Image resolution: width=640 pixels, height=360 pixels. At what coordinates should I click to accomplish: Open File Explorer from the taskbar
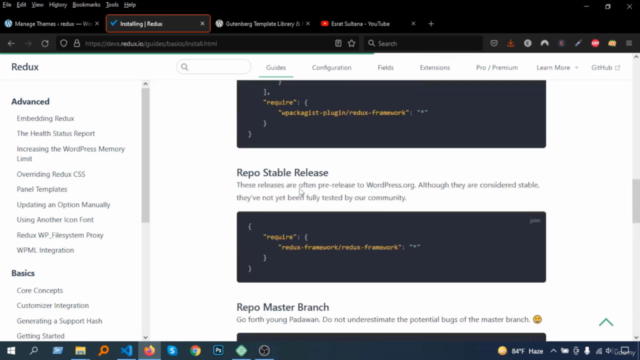(x=80, y=351)
